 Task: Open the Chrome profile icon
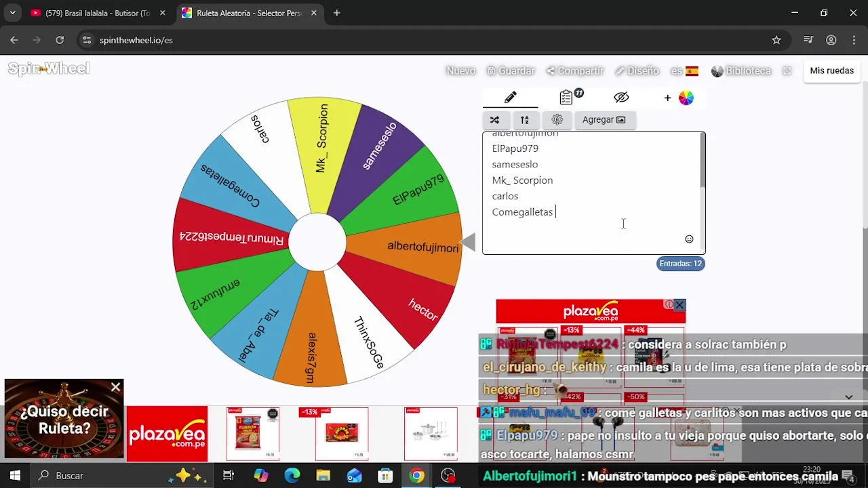point(831,40)
